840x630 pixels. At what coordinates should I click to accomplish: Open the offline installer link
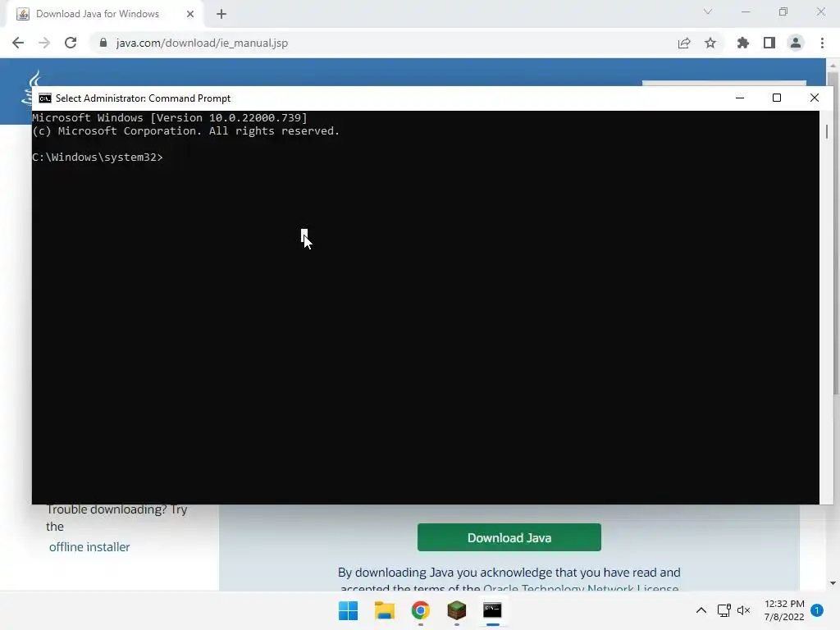(x=89, y=547)
